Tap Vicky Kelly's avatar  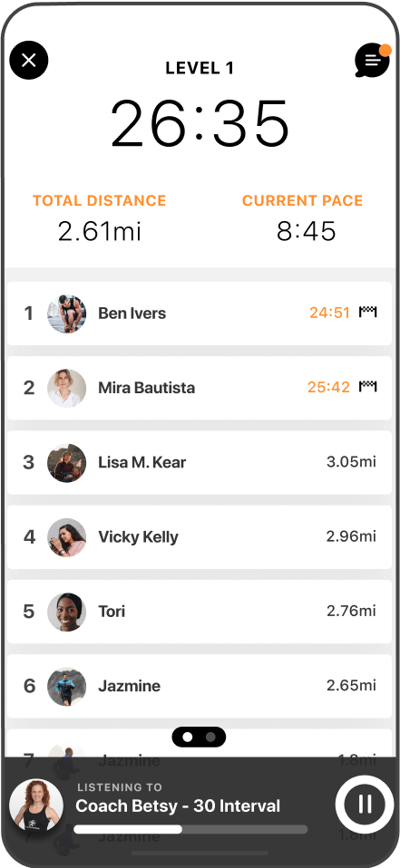click(66, 537)
